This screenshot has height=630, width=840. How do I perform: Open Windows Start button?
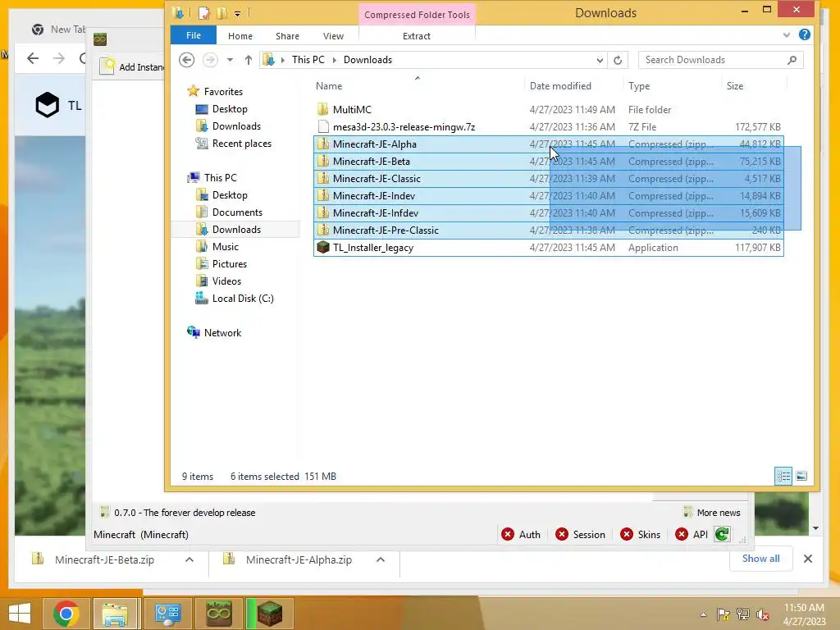20,614
